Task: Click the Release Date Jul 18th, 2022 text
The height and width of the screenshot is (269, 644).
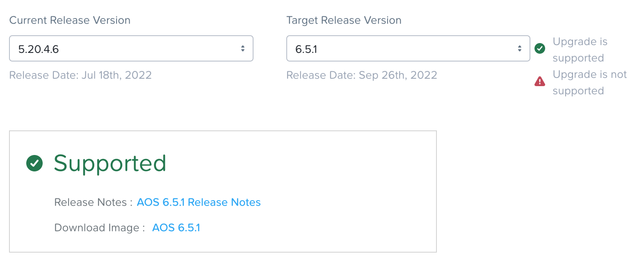Action: [80, 75]
